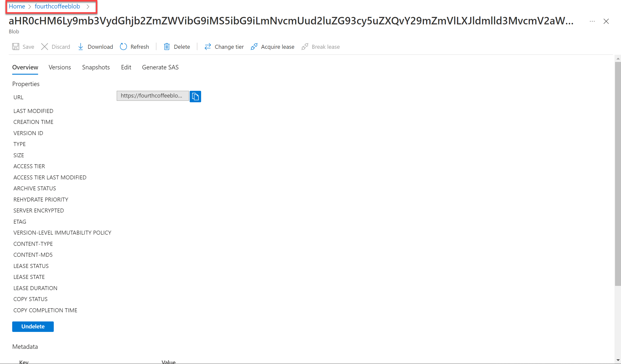
Task: Switch to the Versions tab
Action: tap(60, 67)
